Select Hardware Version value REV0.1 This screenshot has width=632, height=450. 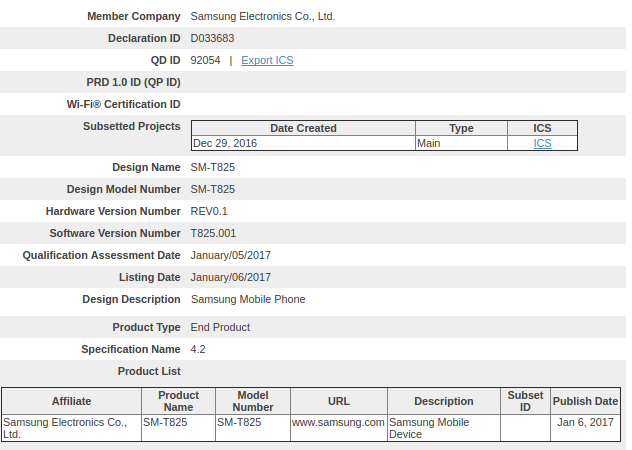(209, 211)
